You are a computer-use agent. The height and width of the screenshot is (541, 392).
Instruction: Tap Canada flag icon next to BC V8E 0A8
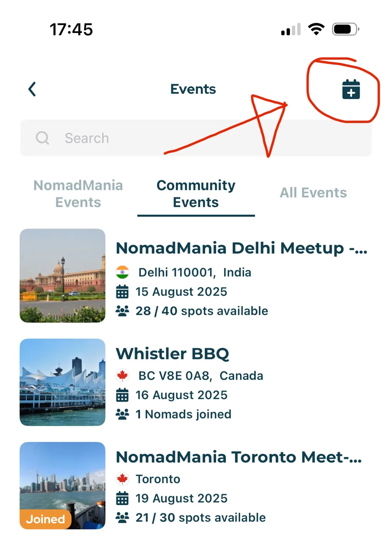[x=122, y=375]
